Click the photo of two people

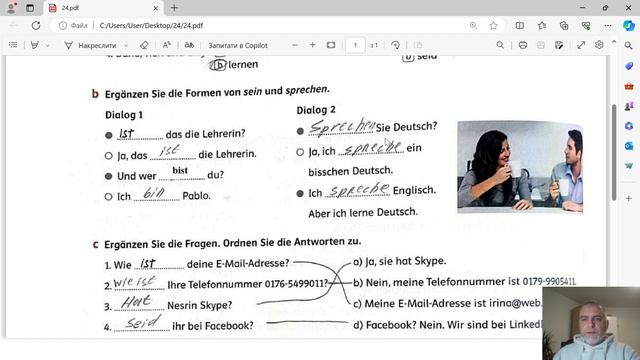(520, 167)
